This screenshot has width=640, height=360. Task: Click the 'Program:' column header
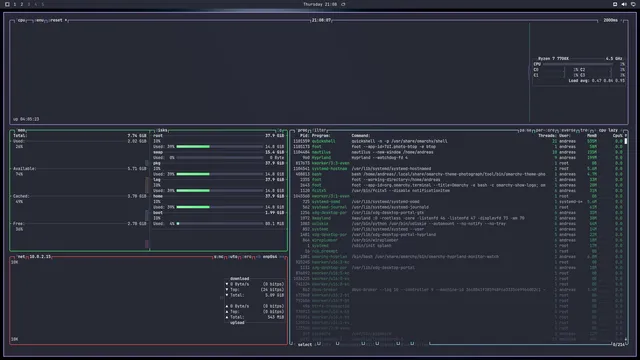pos(321,136)
